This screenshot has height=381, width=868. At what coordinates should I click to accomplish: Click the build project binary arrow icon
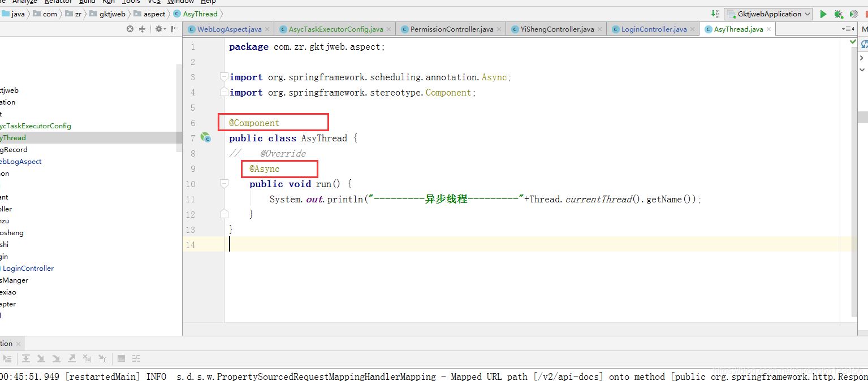click(716, 14)
